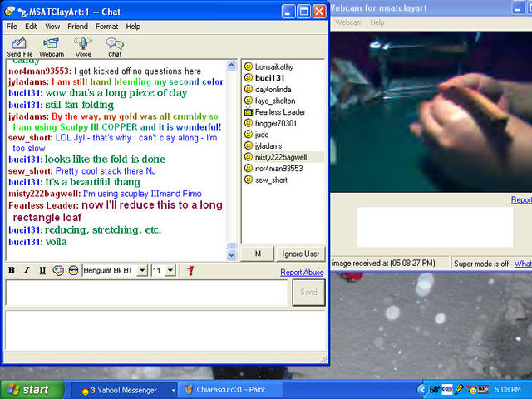This screenshot has height=399, width=532.
Task: Toggle bold text formatting
Action: (11, 270)
